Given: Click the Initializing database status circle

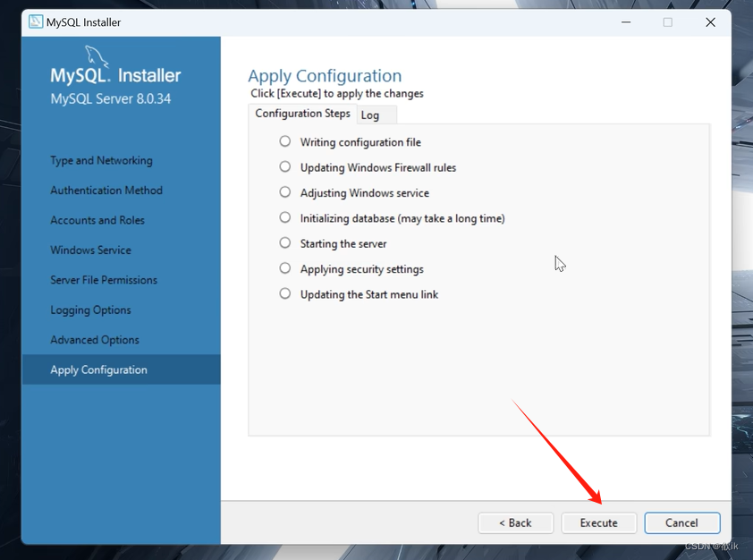Looking at the screenshot, I should coord(284,217).
